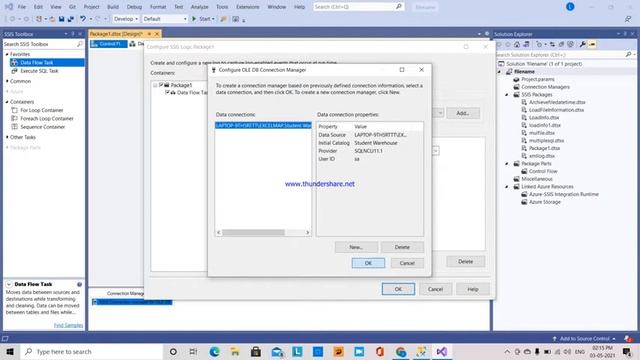Click the Live Share icon at top right
640x360 pixels.
pyautogui.click(x=628, y=19)
